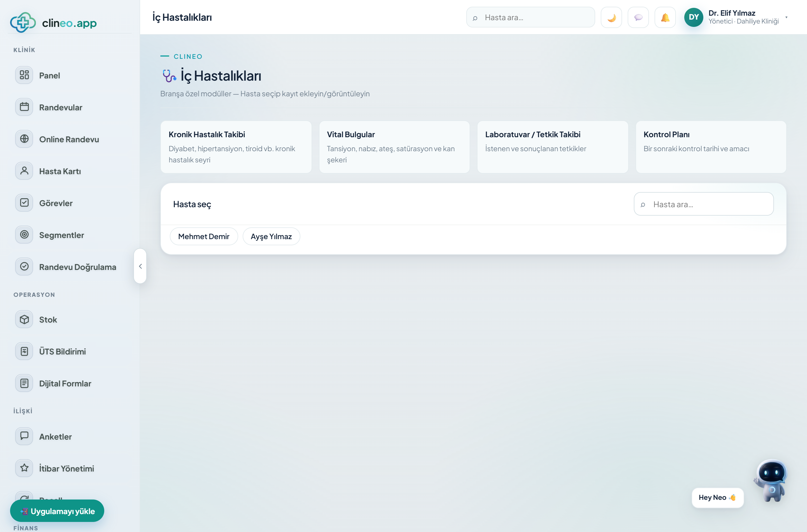Screen dimensions: 807x532
Task: Click the Görevler checkmark icon
Action: tap(24, 202)
